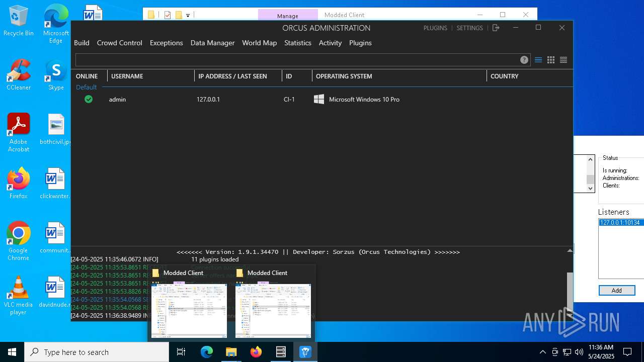This screenshot has height=362, width=644.
Task: Open Adobe Acrobat desktop shortcut
Action: point(19,133)
